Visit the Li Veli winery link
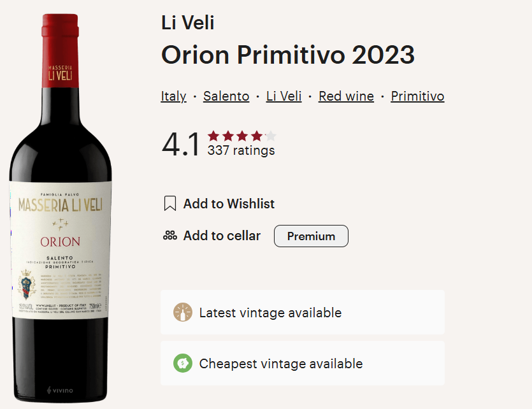 [x=284, y=96]
